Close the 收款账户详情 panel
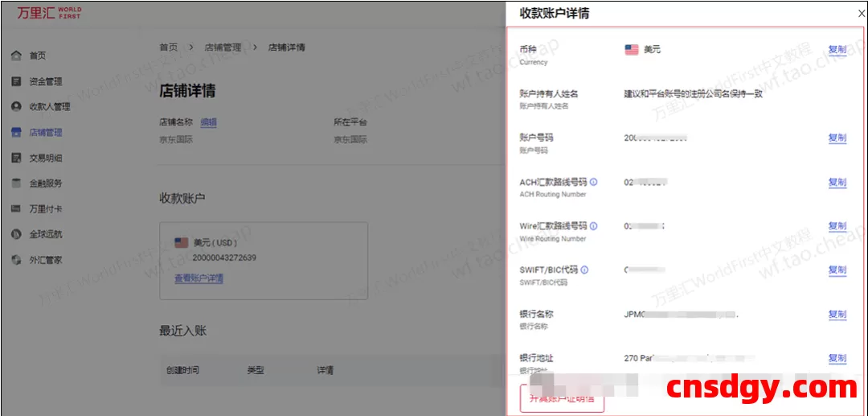This screenshot has width=868, height=416. pos(862,14)
